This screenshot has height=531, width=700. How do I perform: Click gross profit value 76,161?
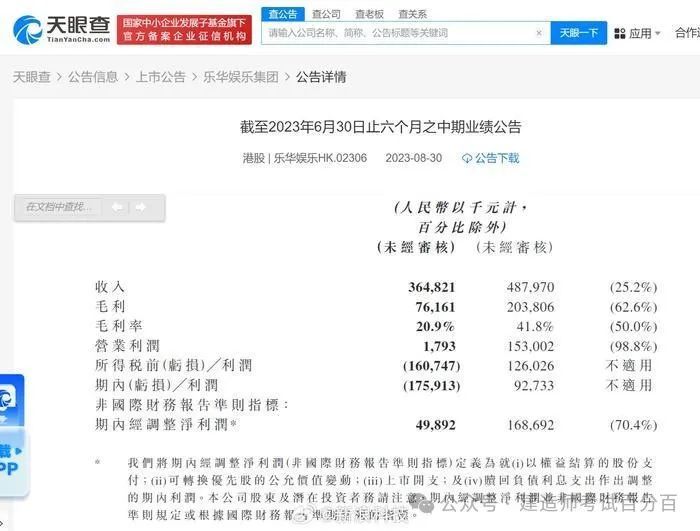(x=435, y=307)
